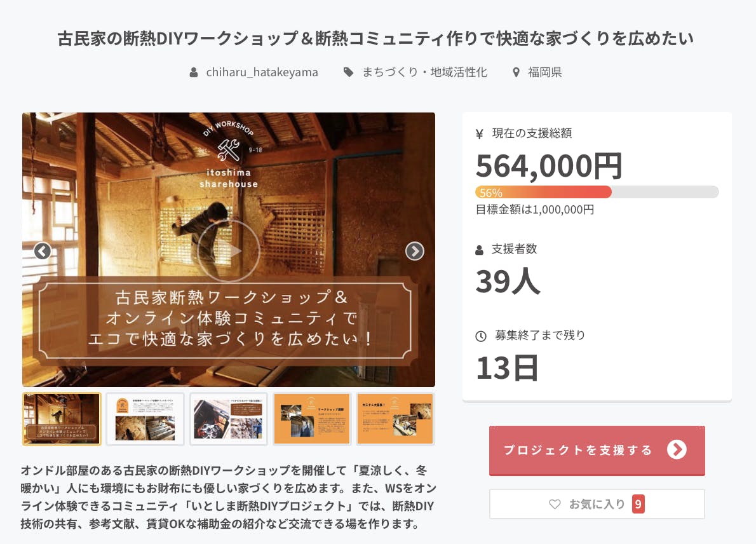This screenshot has width=756, height=544.
Task: Select the first thumbnail of the farmhouse interior
Action: coord(62,419)
